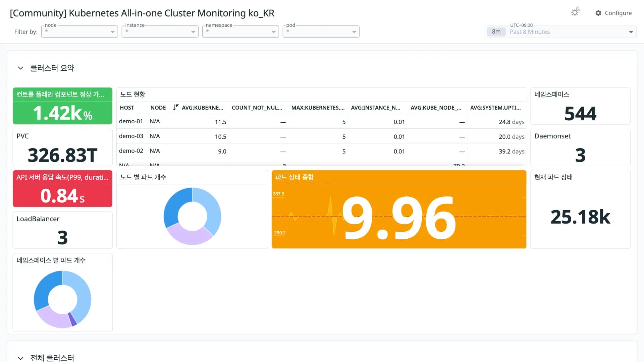Click the 파드 상태 종합 widget title
This screenshot has width=644, height=362.
coord(294,177)
